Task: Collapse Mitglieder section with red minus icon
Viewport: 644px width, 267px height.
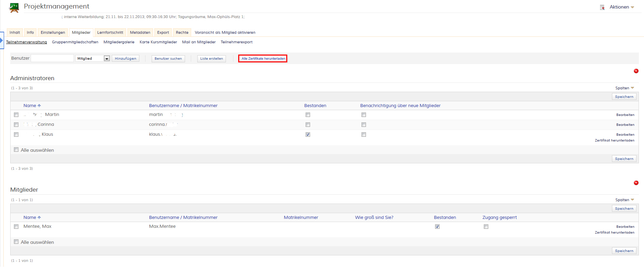Action: [x=636, y=183]
